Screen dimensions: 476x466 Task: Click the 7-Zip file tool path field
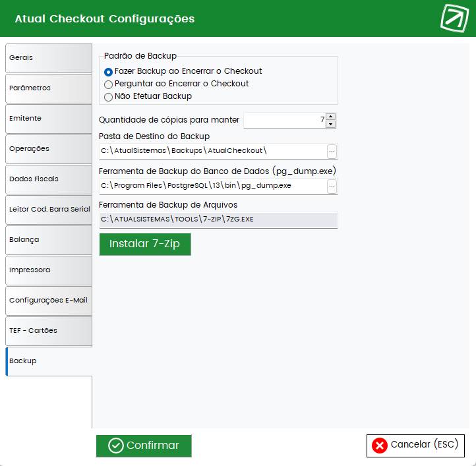218,219
